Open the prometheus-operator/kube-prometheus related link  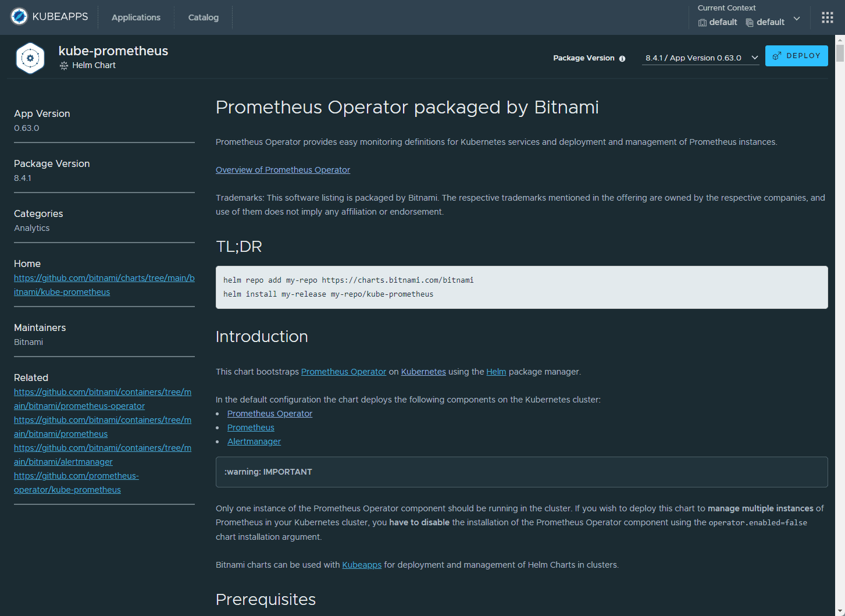76,483
